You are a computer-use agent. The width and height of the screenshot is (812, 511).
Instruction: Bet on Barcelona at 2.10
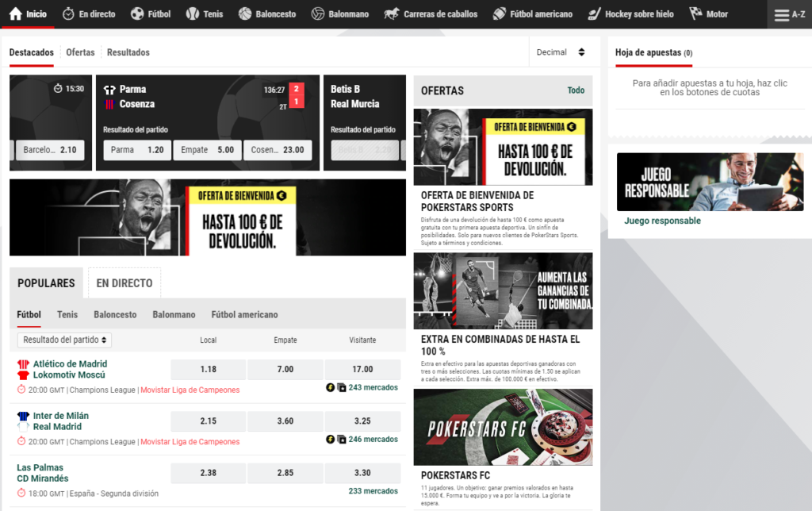pyautogui.click(x=50, y=150)
